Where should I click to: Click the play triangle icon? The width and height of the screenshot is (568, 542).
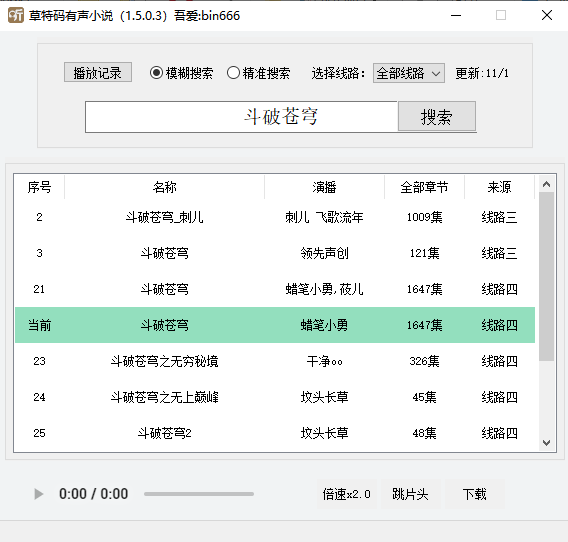[39, 494]
